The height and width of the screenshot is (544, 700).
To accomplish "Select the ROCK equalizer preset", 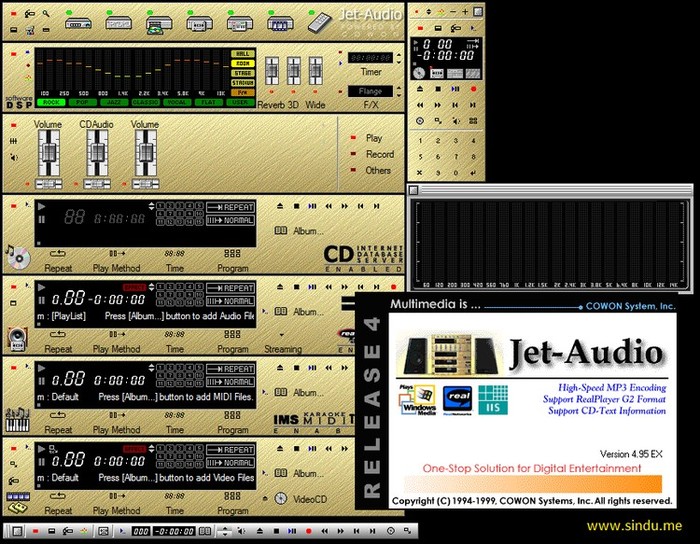I will click(48, 102).
